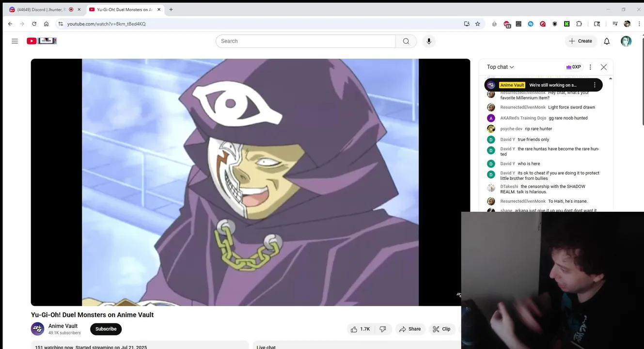This screenshot has width=644, height=349.
Task: Select message 'rip rare hunter'
Action: coord(538,129)
